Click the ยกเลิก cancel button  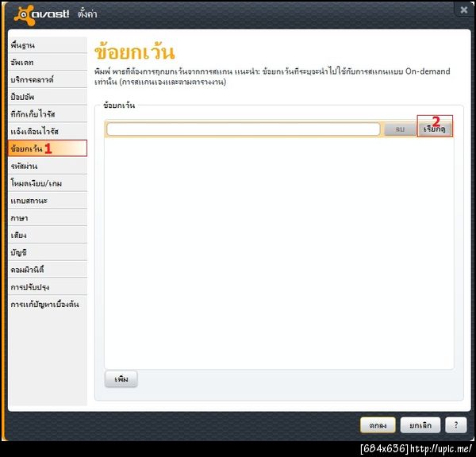[420, 424]
